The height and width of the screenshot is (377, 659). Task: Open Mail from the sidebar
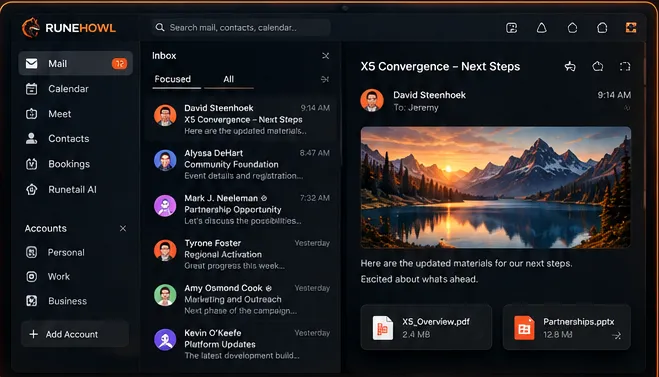76,63
